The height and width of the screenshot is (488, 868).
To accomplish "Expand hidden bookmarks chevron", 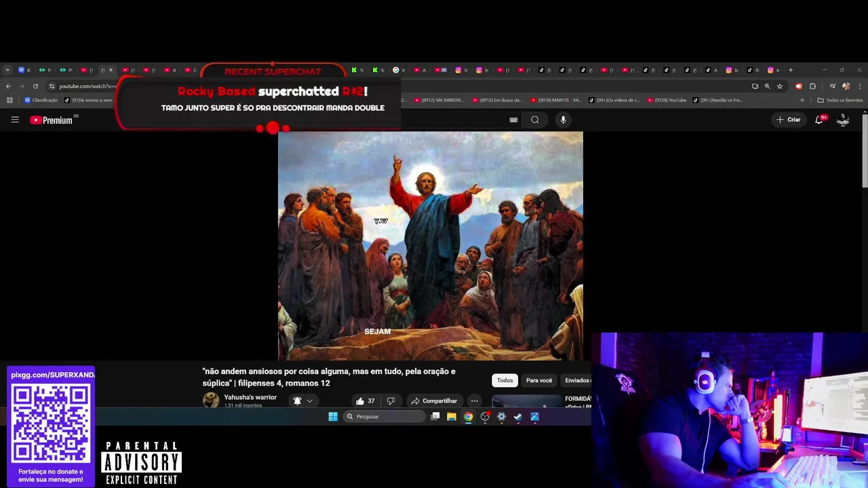I will tap(802, 100).
